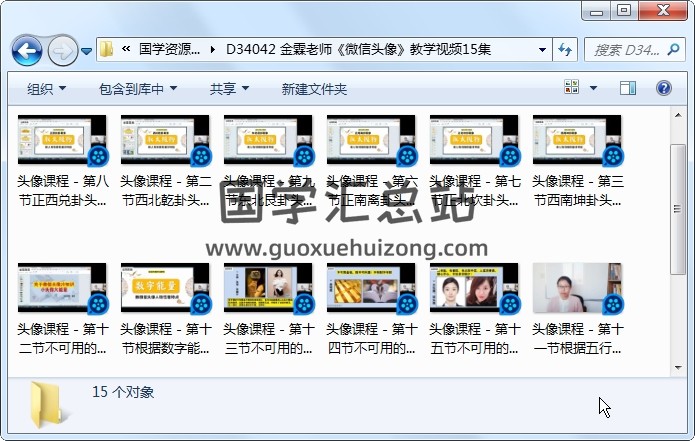695x441 pixels.
Task: Select the video thumbnail for 第九节东北艮卦
Action: tap(268, 140)
